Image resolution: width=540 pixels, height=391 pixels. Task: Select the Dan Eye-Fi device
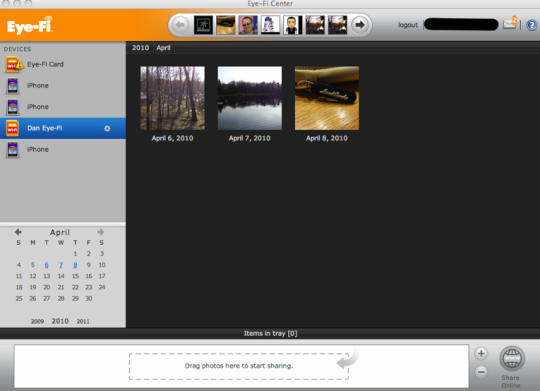[63, 128]
